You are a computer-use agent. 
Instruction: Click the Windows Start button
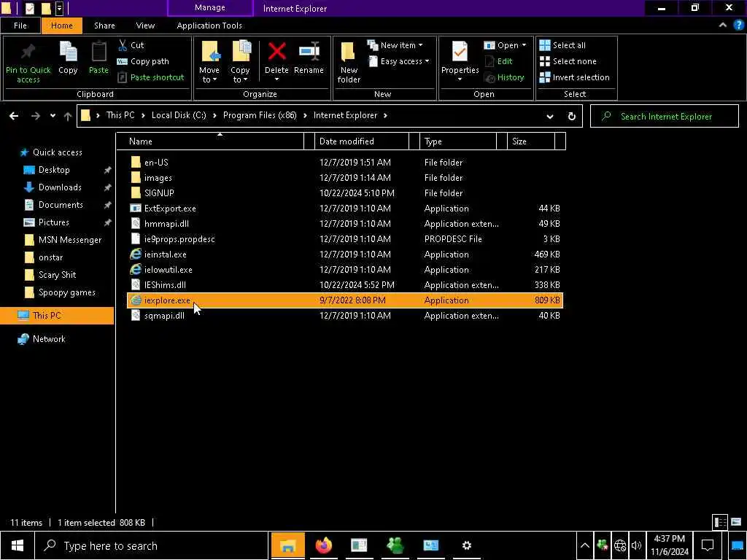18,545
